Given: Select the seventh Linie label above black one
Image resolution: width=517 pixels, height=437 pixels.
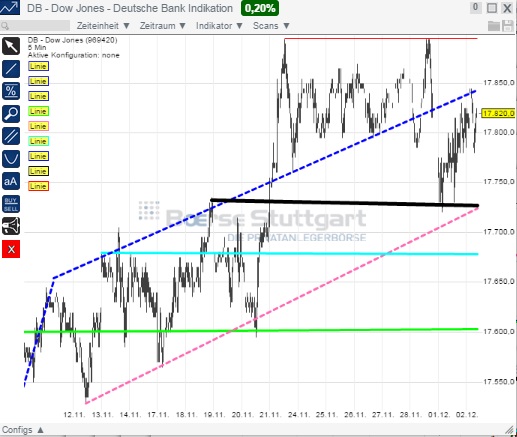Looking at the screenshot, I should point(38,156).
